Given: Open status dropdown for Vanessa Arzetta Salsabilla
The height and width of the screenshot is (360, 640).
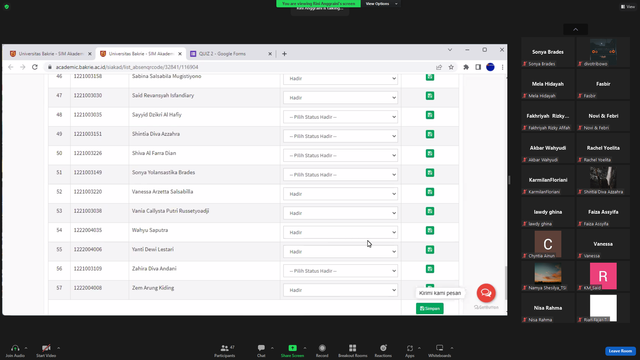Looking at the screenshot, I should click(x=340, y=194).
